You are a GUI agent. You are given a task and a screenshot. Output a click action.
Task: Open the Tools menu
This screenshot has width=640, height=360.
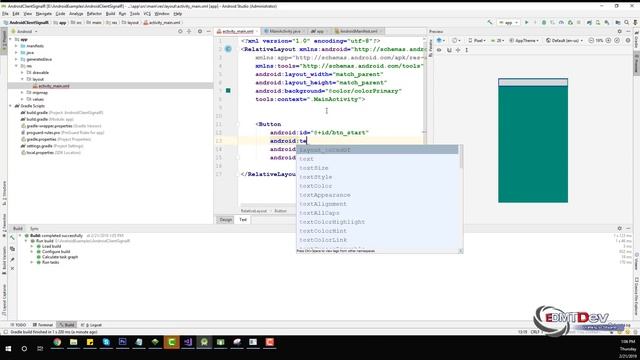click(x=135, y=13)
